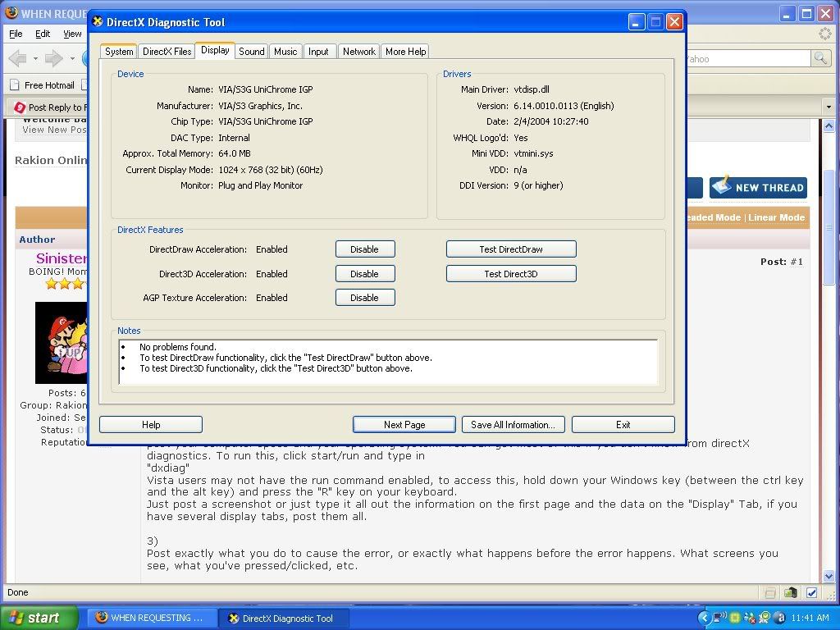Expand the Back history dropdown arrow
The height and width of the screenshot is (630, 840).
point(35,58)
